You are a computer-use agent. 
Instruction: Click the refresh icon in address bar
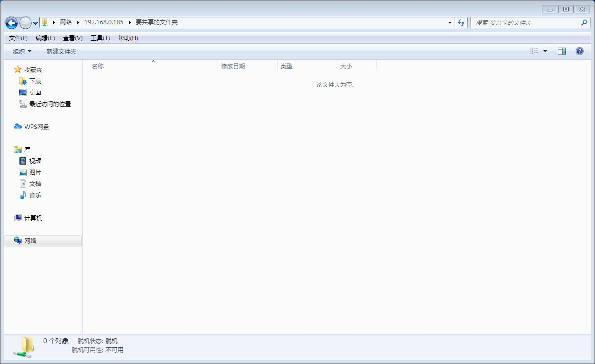[461, 22]
